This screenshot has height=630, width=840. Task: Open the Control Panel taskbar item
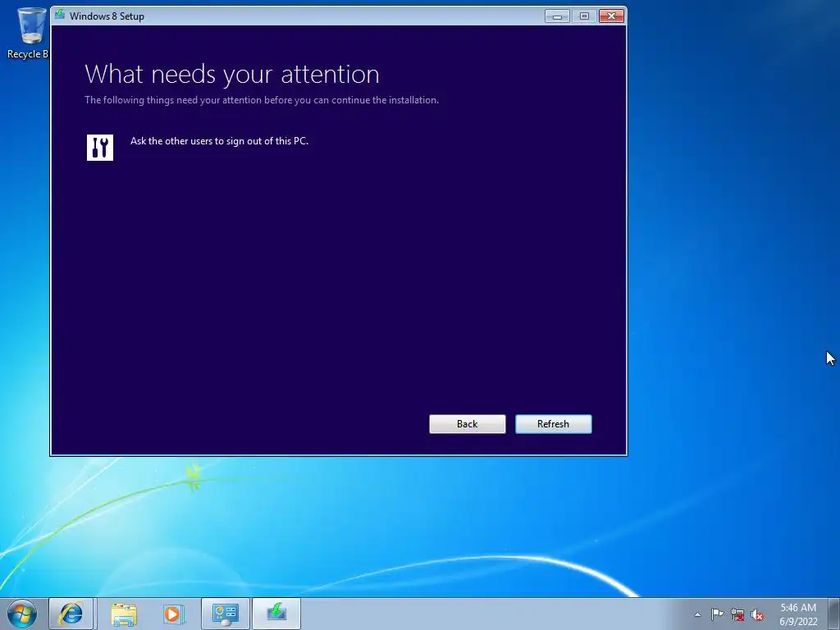[x=226, y=614]
